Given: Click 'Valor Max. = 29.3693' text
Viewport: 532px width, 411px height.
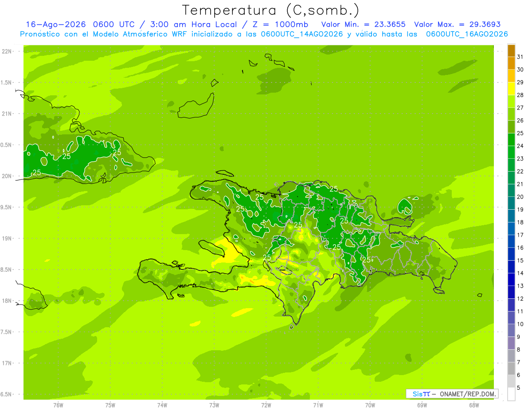Looking at the screenshot, I should (x=457, y=24).
